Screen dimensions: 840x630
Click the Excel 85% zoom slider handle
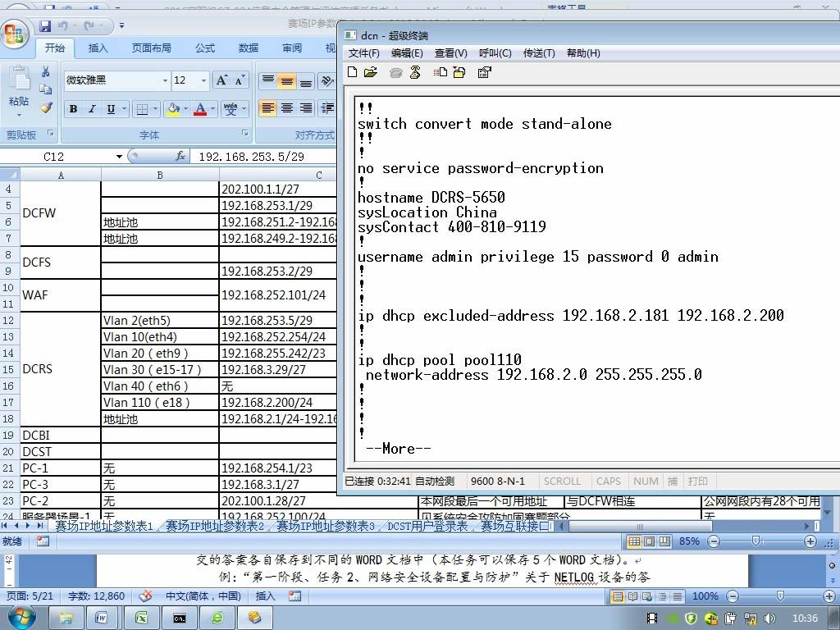click(x=755, y=541)
